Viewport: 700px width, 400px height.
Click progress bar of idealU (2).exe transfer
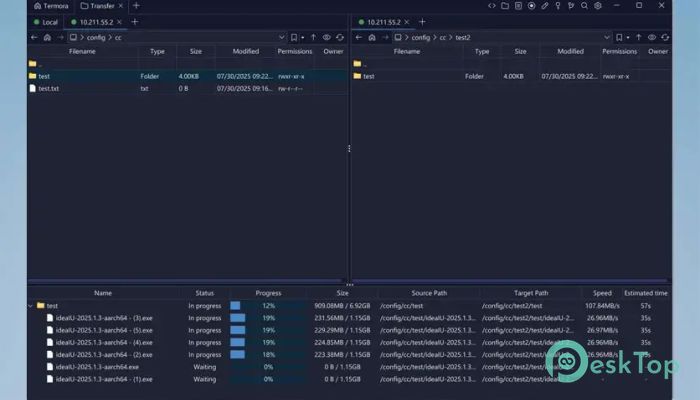[268, 354]
